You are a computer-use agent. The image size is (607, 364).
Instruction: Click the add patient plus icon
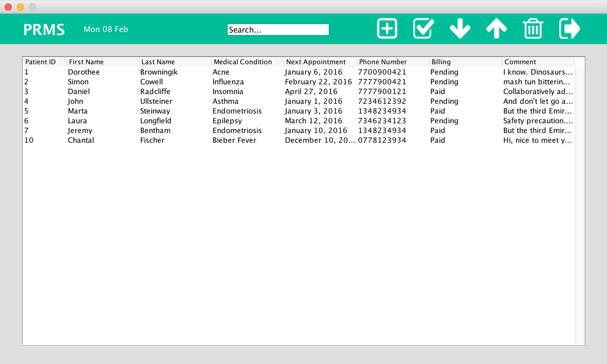[387, 29]
